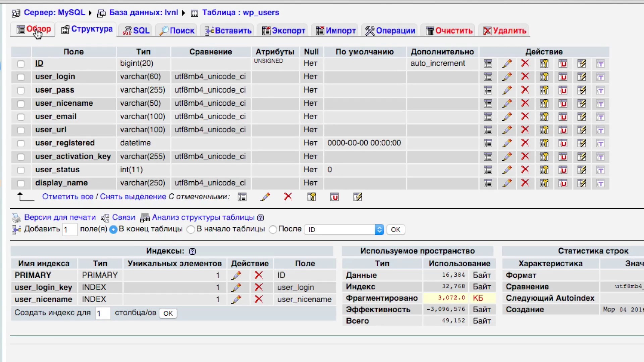Open the 'Связи' link

(123, 217)
